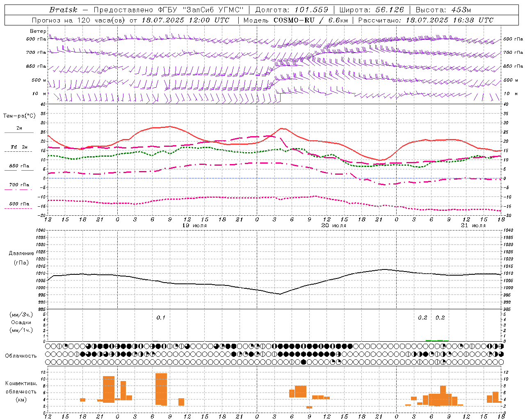Select the 'Долгота: 101.559' header value
The height and width of the screenshot is (420, 525).
(x=292, y=10)
